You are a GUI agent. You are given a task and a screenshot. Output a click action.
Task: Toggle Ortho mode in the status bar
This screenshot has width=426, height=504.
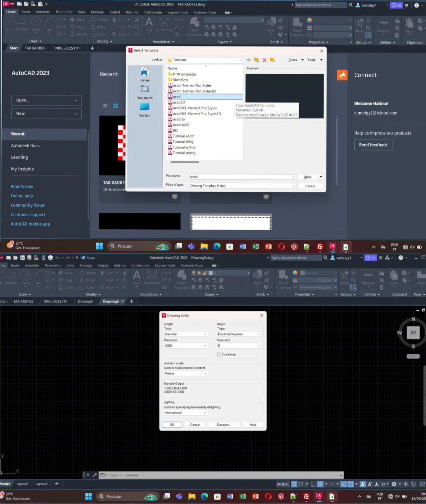(x=313, y=484)
